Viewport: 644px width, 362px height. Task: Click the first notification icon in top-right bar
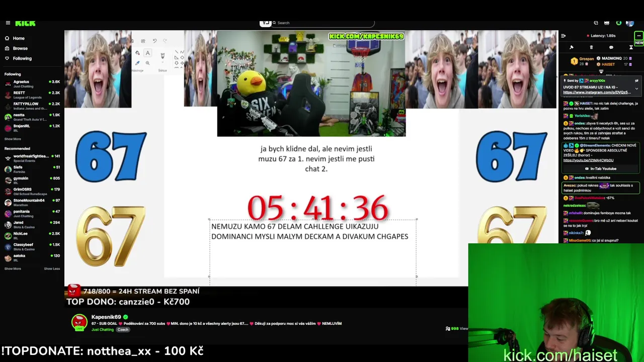[596, 23]
